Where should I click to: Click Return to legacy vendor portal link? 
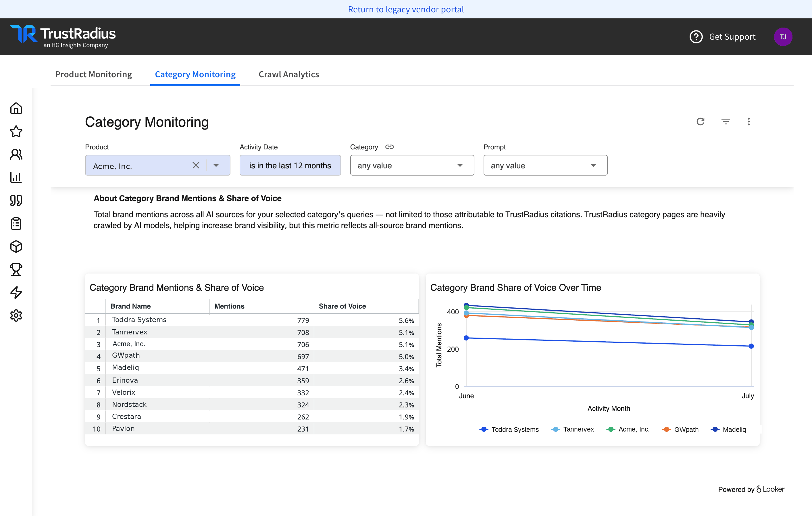(x=406, y=9)
